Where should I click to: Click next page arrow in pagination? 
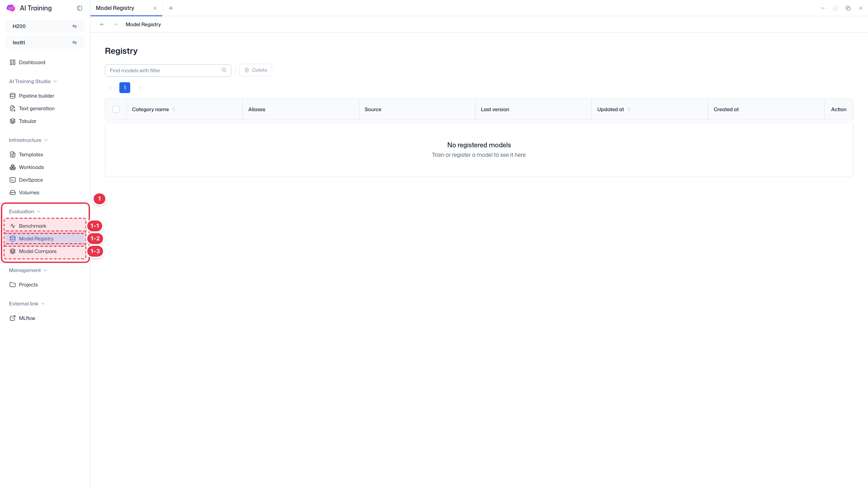tap(139, 88)
